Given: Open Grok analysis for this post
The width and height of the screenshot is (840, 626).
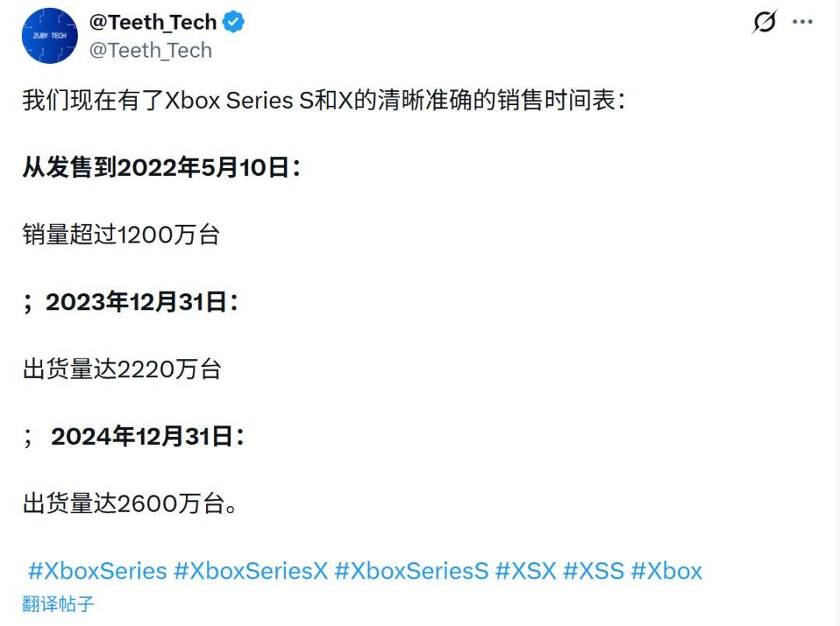Looking at the screenshot, I should [764, 23].
